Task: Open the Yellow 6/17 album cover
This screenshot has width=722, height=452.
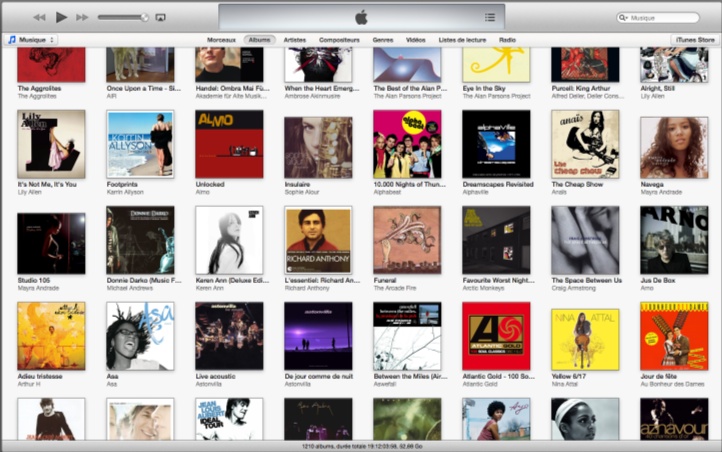Action: coord(585,340)
